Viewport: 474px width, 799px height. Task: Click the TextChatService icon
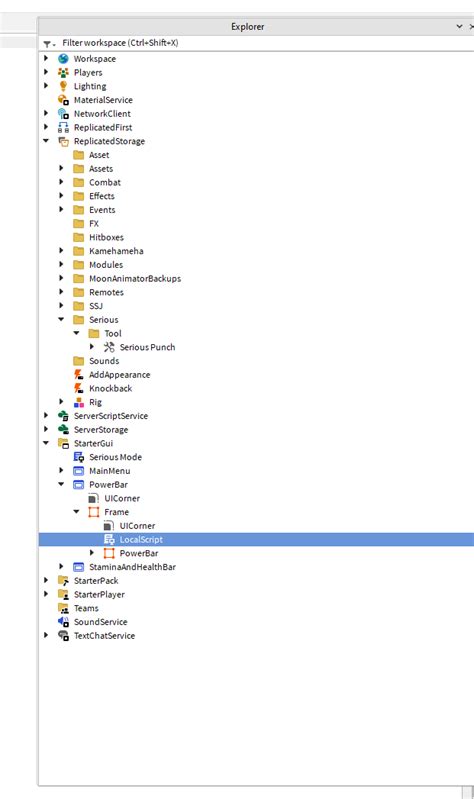[x=63, y=636]
